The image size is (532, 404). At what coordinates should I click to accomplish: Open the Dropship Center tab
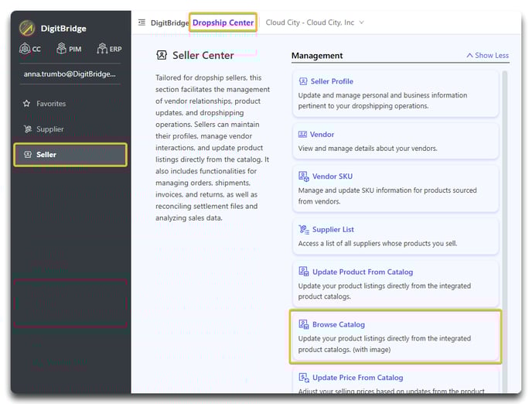coord(223,22)
